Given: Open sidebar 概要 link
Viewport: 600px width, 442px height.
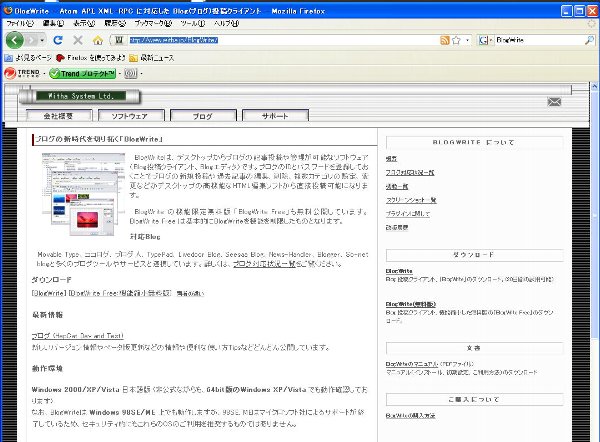Looking at the screenshot, I should coord(391,158).
